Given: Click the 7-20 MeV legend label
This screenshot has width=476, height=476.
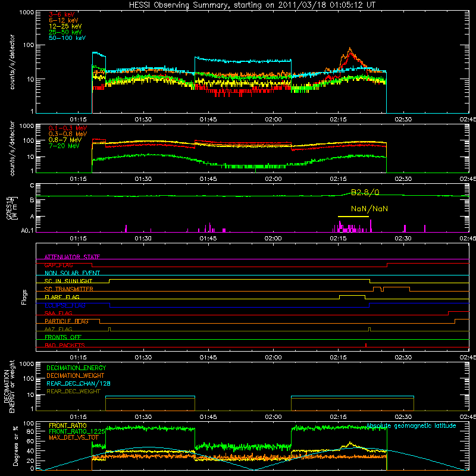Looking at the screenshot, I should coord(64,146).
